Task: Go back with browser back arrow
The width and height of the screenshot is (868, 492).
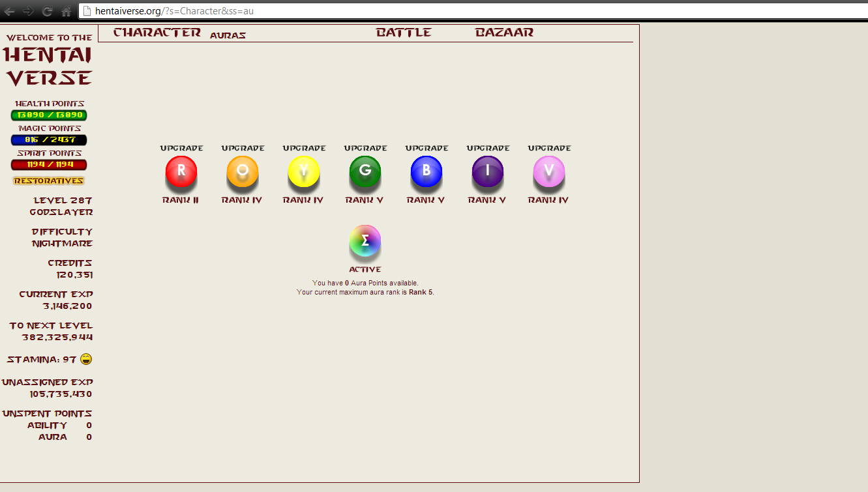Action: pos(10,11)
